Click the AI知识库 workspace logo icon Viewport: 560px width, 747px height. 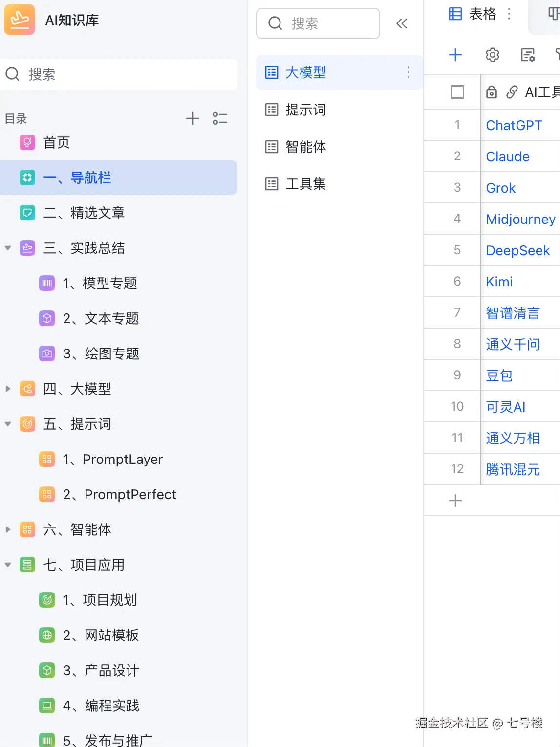coord(19,20)
